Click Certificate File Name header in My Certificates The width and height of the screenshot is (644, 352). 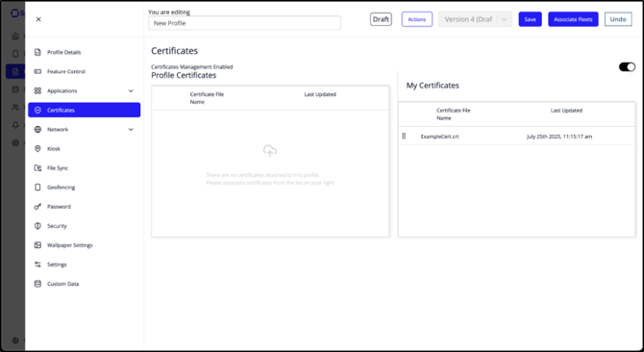[x=454, y=114]
